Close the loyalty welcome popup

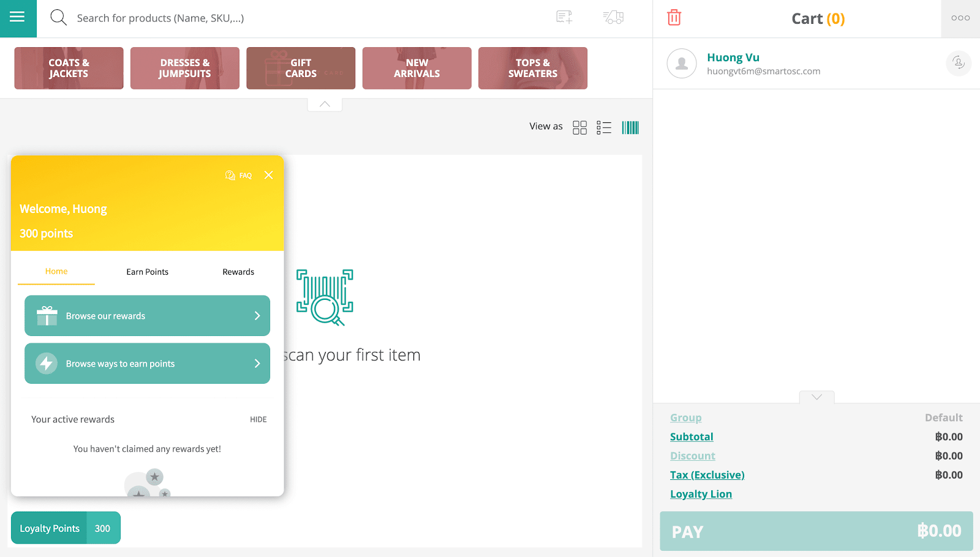[268, 176]
